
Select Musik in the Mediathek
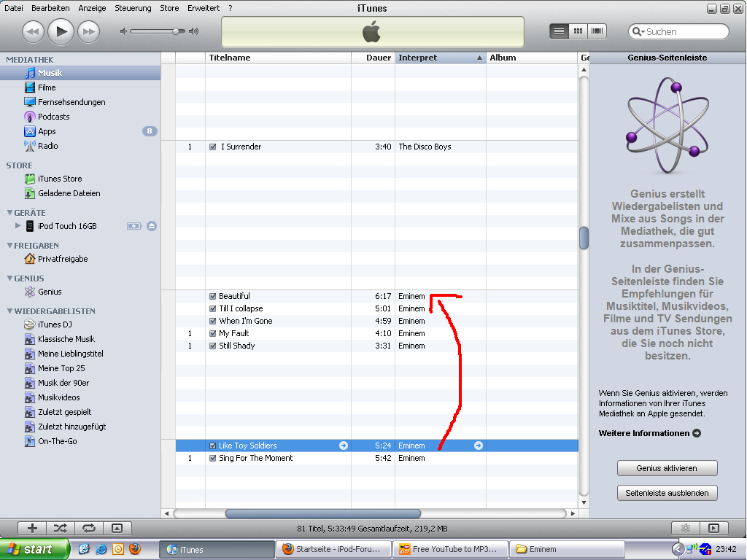(80, 73)
